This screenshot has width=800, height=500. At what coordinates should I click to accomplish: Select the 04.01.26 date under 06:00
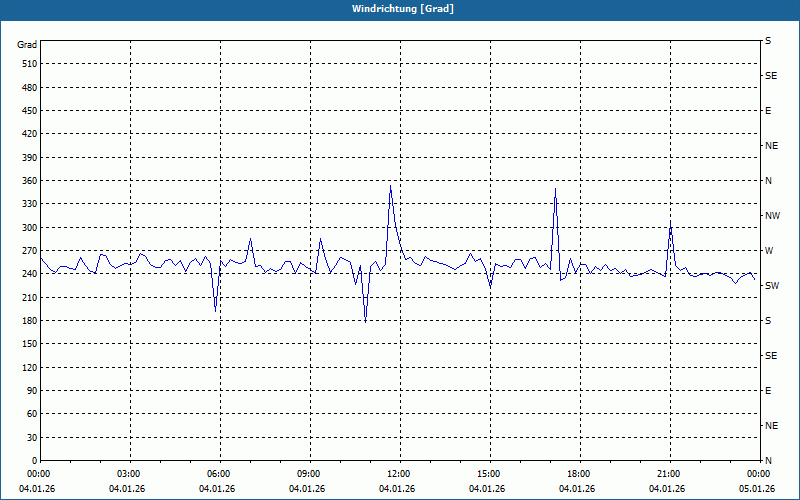[217, 489]
